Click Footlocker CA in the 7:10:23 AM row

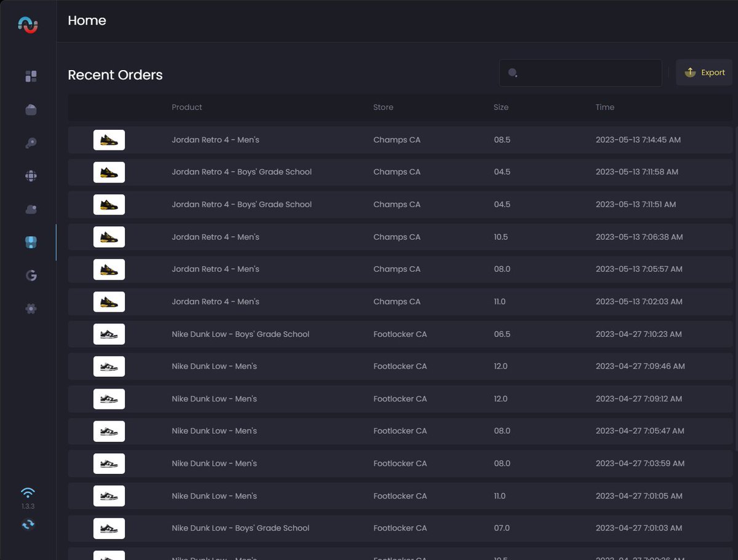point(400,334)
